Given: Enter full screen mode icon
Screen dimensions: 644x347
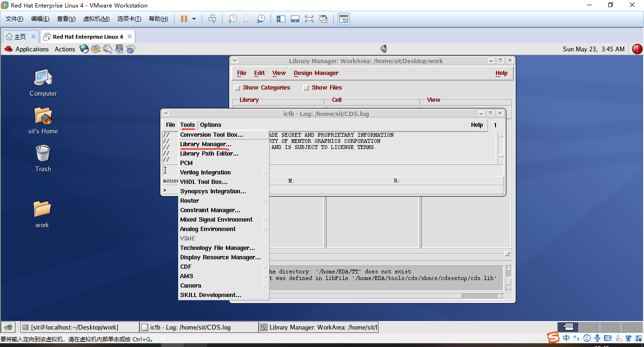Looking at the screenshot, I should tap(309, 19).
